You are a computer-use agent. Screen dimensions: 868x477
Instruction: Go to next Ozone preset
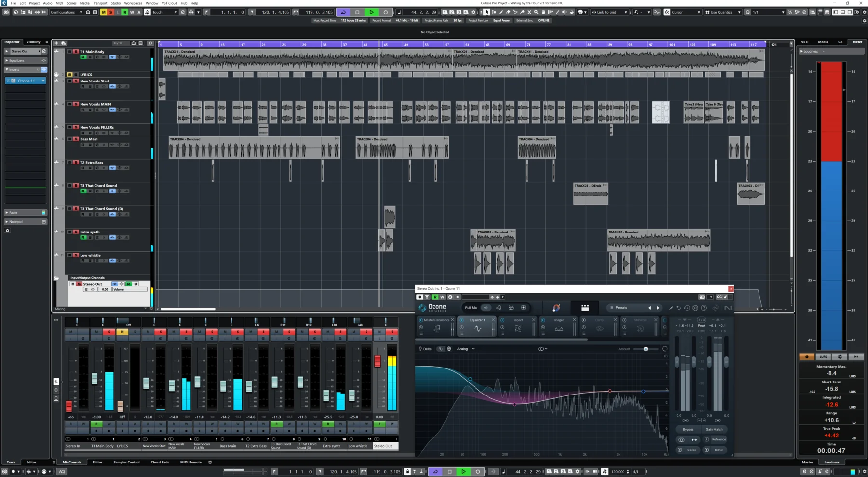point(658,308)
